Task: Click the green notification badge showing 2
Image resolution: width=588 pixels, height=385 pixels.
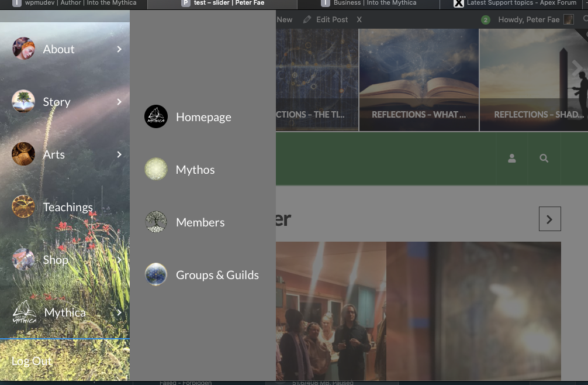Action: [486, 20]
